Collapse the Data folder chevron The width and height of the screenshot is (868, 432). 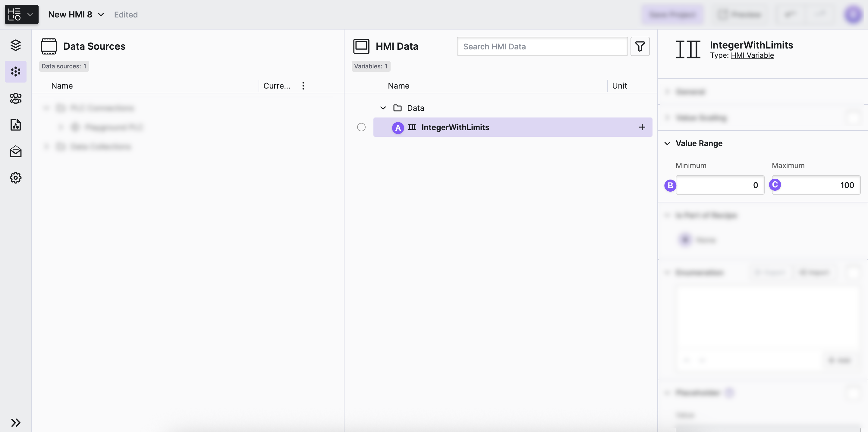[x=383, y=108]
